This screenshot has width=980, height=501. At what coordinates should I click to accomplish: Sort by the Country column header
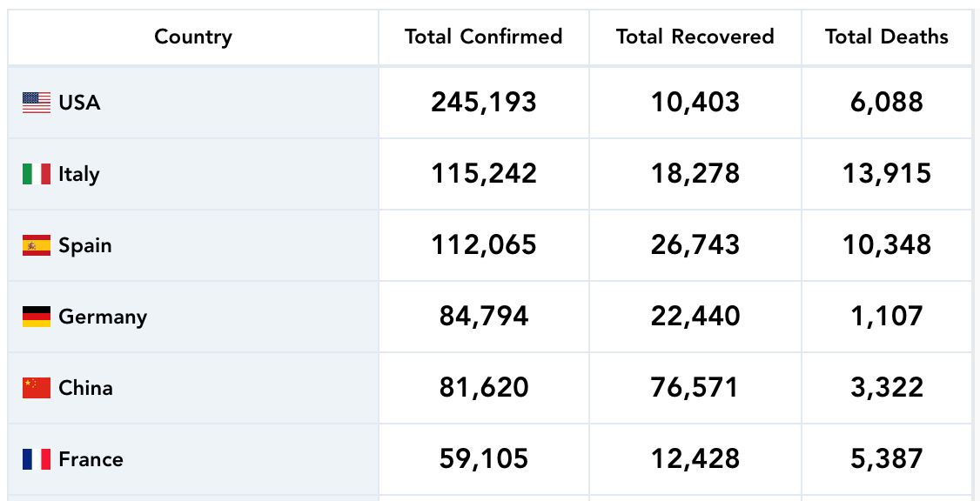point(193,37)
